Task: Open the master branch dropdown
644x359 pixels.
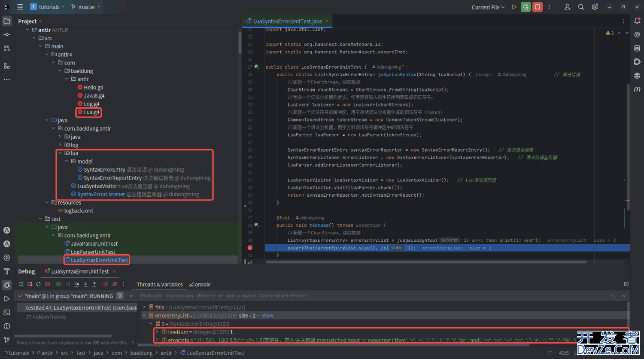Action: 85,7
